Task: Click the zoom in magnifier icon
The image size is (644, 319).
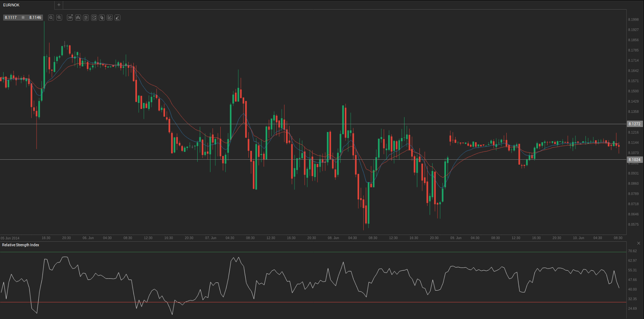Action: click(x=59, y=17)
